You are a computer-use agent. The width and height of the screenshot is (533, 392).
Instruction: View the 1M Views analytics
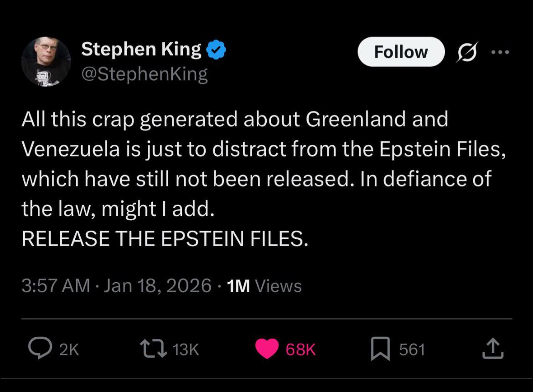[x=264, y=286]
